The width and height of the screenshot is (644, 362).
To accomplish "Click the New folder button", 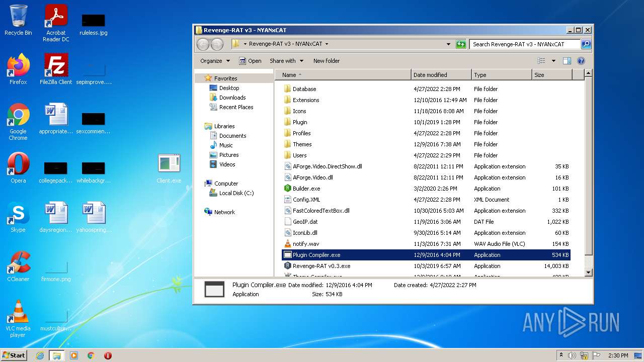I will click(326, 61).
